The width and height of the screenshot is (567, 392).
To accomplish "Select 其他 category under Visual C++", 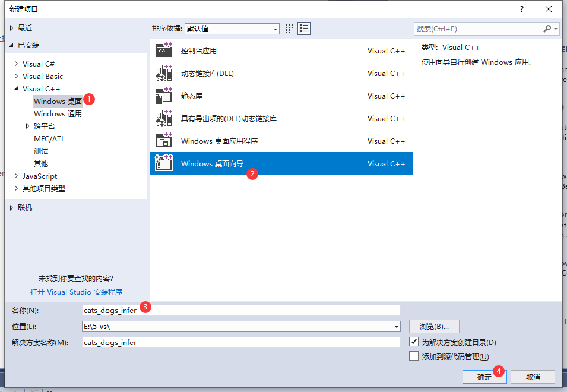I will coord(41,164).
